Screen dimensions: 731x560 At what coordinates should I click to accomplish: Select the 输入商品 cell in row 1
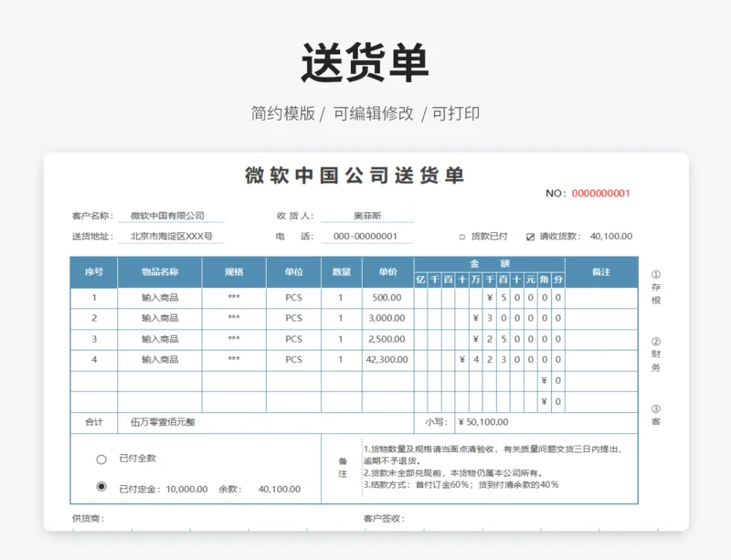point(160,298)
